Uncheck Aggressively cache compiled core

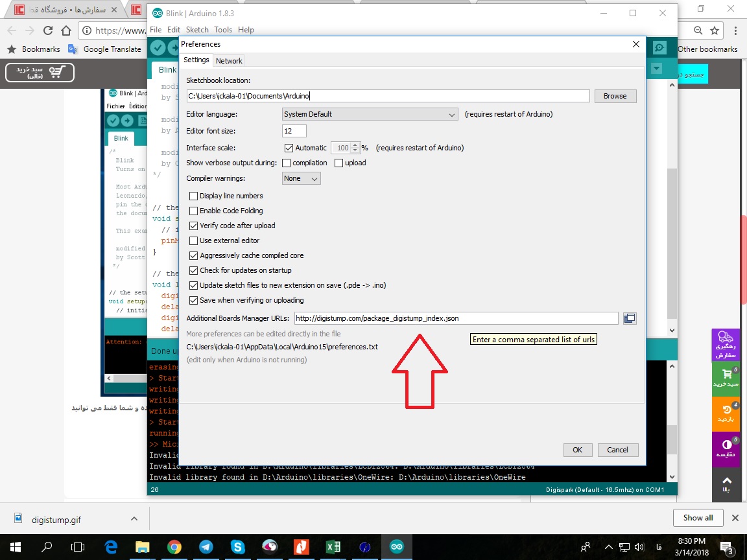[193, 256]
